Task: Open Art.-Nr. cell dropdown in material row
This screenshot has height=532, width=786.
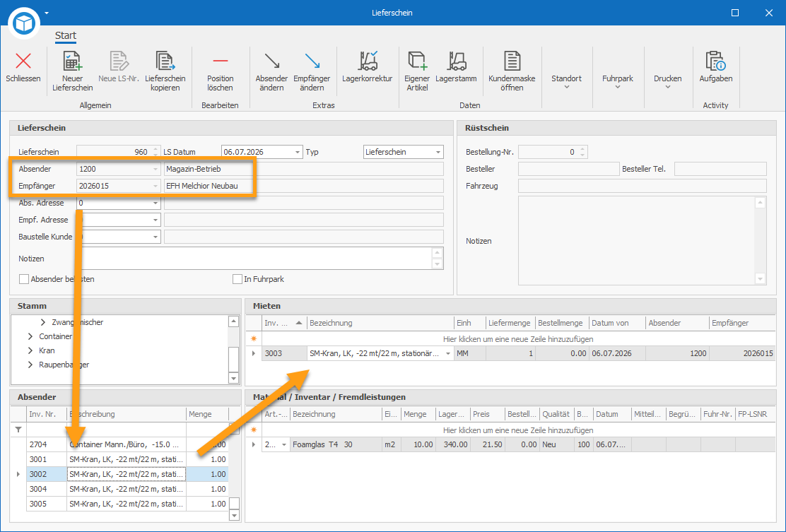Action: pyautogui.click(x=284, y=445)
